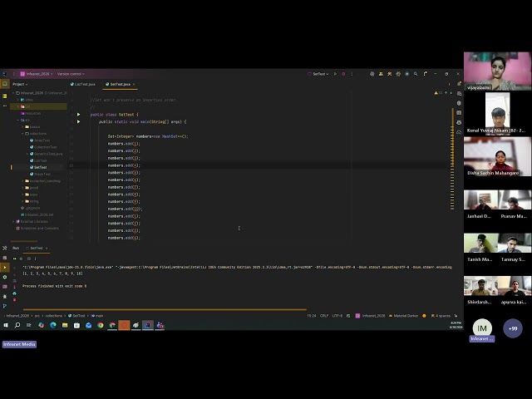Click the run gutter arrow beside main method

[78, 122]
